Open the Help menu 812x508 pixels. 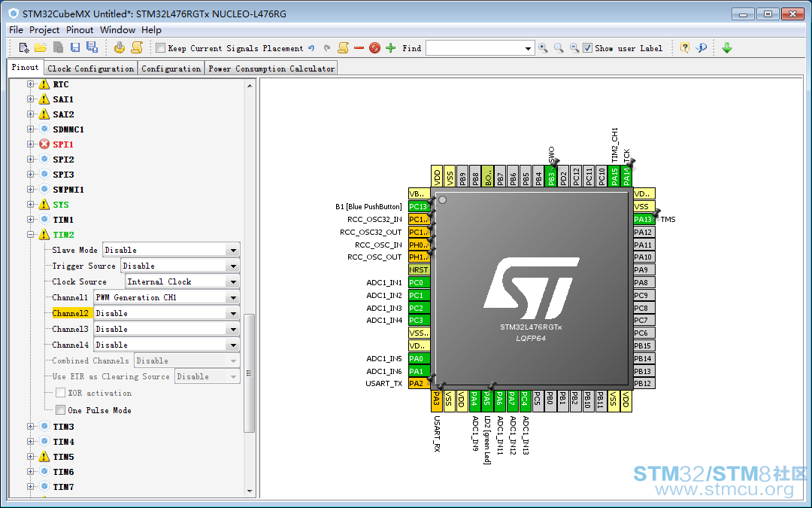point(151,30)
